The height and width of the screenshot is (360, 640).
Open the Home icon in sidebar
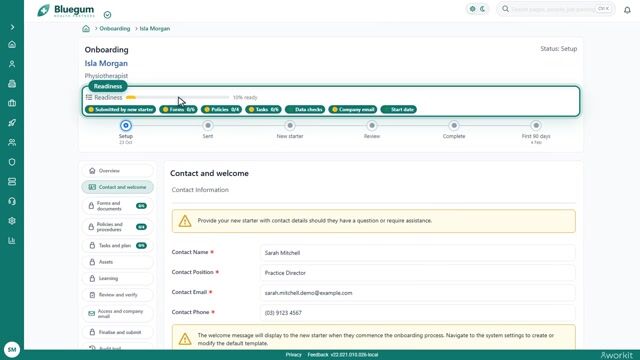pyautogui.click(x=12, y=44)
